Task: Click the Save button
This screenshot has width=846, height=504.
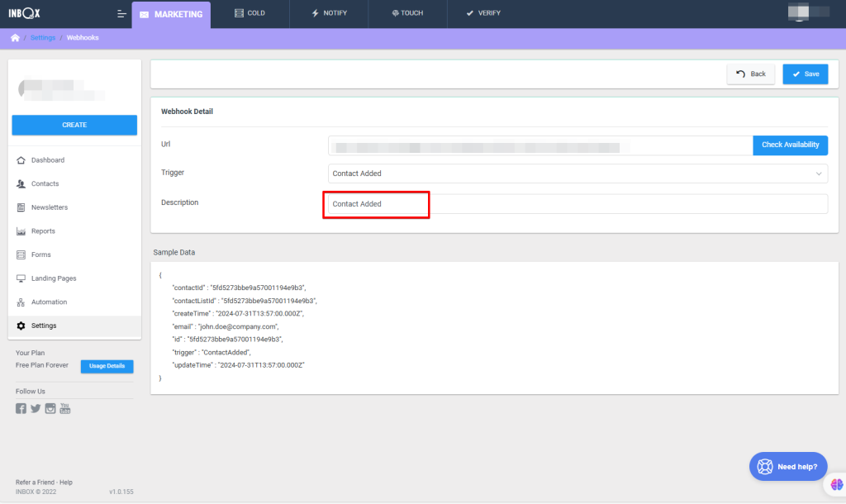Action: coord(805,74)
